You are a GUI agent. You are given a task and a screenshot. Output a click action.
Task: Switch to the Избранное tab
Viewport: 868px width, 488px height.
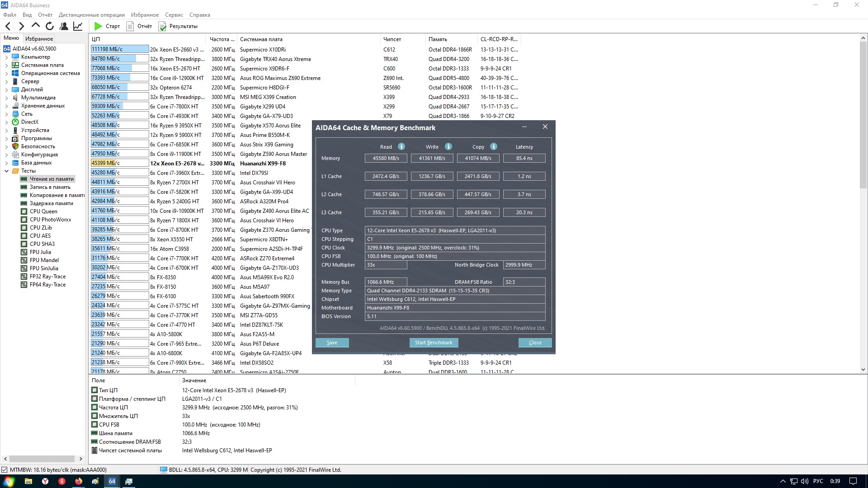39,39
